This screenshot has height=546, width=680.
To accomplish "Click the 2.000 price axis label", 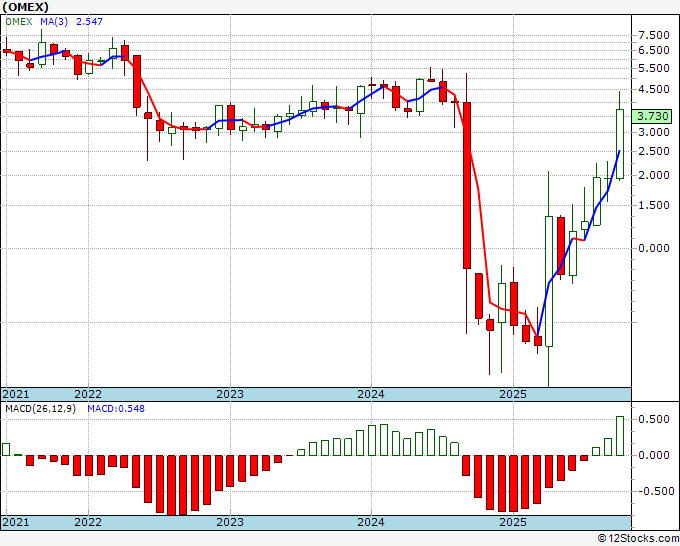I will pos(654,175).
